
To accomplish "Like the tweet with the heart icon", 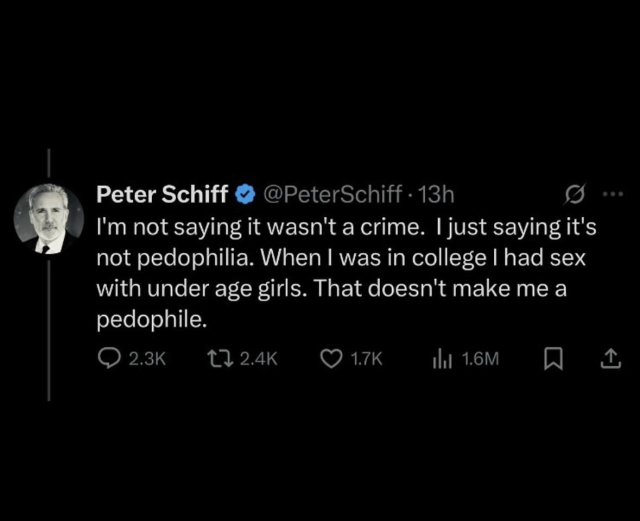I will [331, 359].
